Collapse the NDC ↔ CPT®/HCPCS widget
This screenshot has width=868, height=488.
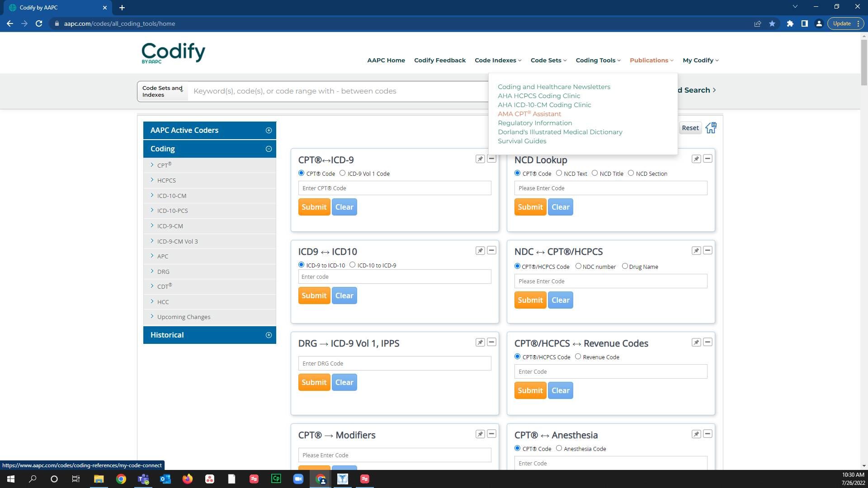point(708,250)
